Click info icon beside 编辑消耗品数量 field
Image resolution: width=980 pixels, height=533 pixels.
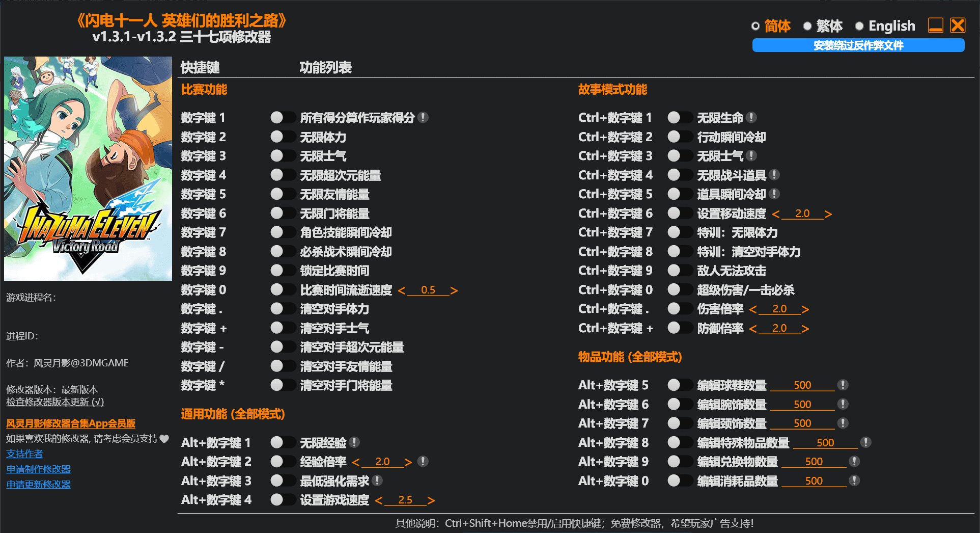tap(854, 481)
